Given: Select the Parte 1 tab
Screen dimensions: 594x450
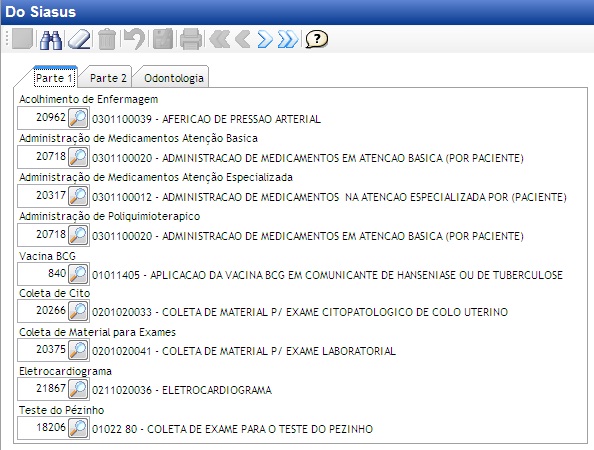Looking at the screenshot, I should pyautogui.click(x=54, y=78).
